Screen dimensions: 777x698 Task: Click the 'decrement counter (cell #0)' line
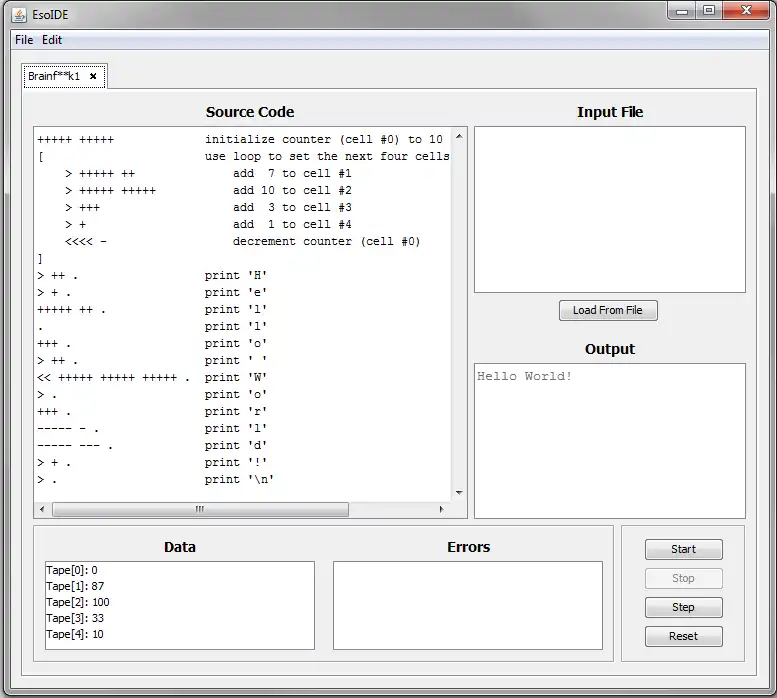(x=327, y=241)
